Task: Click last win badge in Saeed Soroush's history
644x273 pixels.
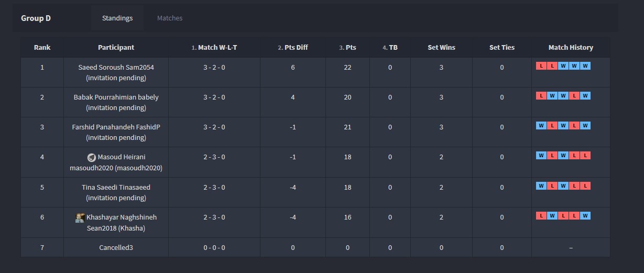Action: coord(585,66)
